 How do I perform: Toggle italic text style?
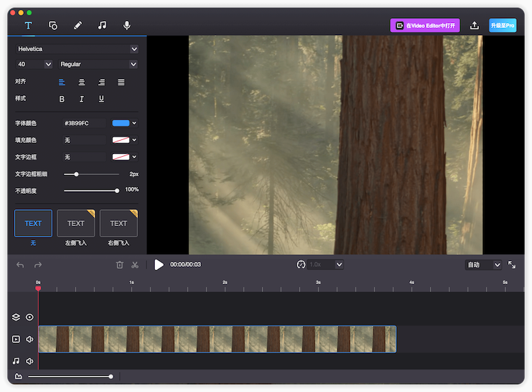tap(82, 99)
